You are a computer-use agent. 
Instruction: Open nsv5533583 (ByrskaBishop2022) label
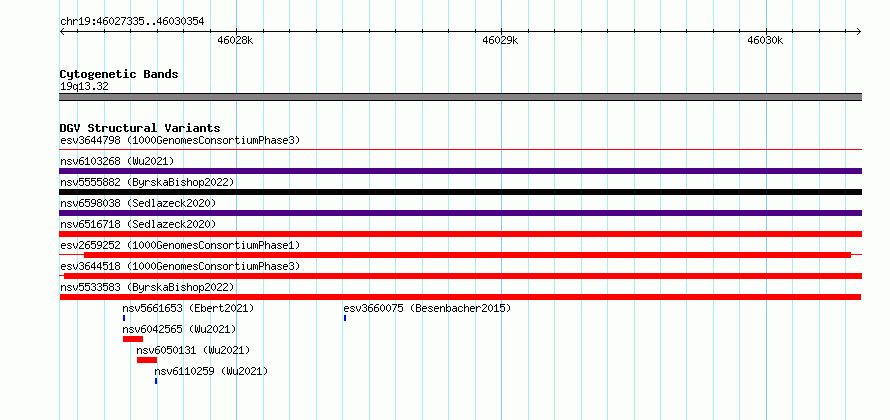(x=147, y=287)
